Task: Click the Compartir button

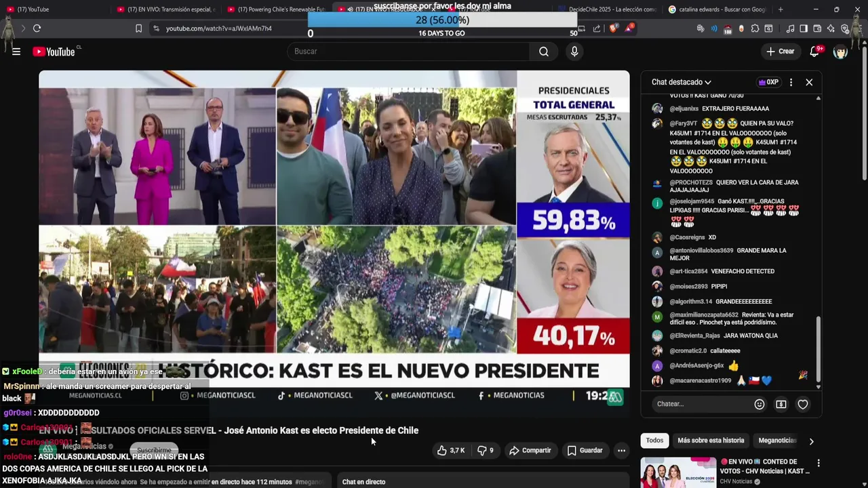Action: point(530,450)
